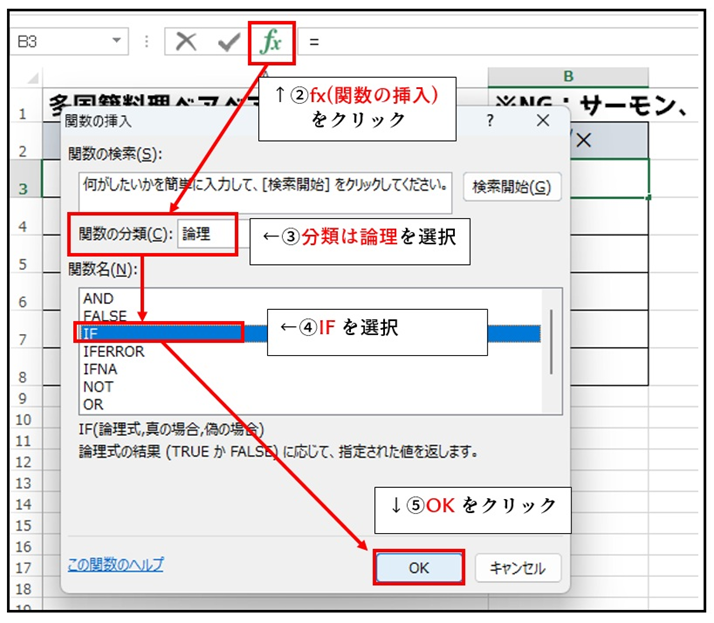Click the Name Box showing B3
The height and width of the screenshot is (623, 714).
(60, 41)
